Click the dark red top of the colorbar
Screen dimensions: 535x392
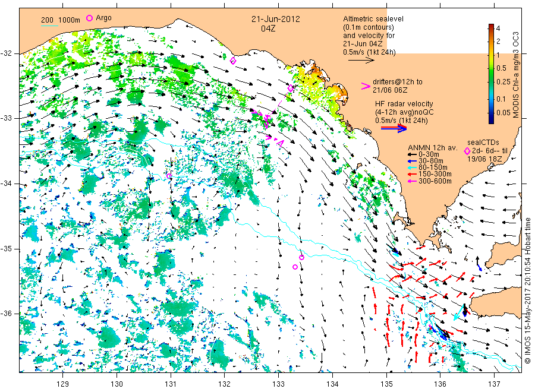point(491,27)
